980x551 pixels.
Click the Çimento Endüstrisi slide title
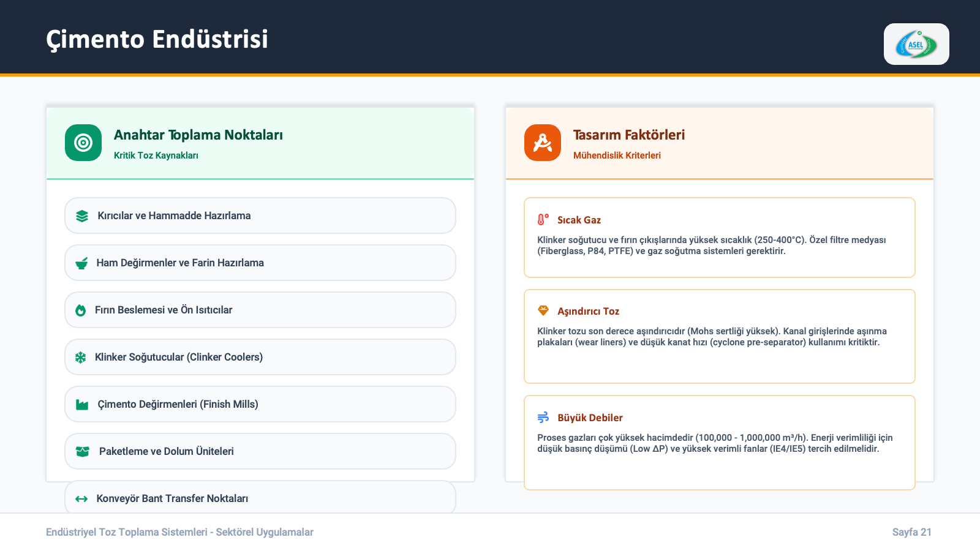pos(157,39)
